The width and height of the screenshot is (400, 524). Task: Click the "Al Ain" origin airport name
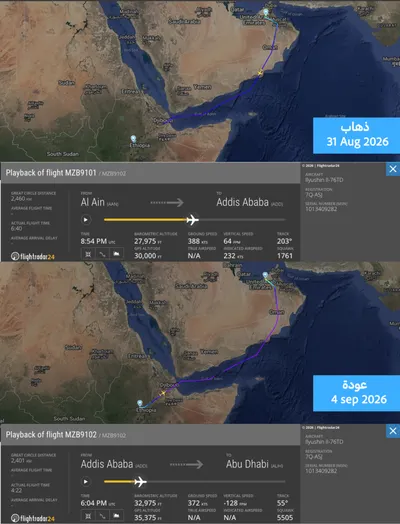[93, 202]
